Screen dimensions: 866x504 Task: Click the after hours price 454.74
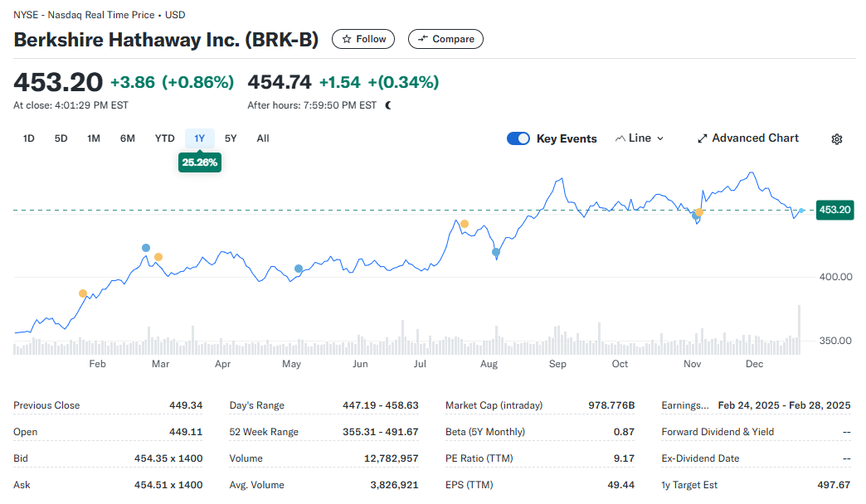click(280, 82)
